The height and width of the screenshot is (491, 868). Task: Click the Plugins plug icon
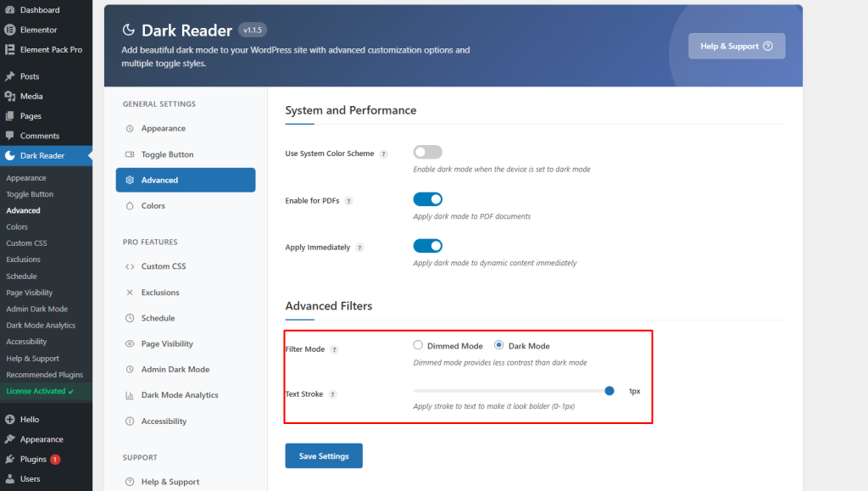click(x=10, y=459)
